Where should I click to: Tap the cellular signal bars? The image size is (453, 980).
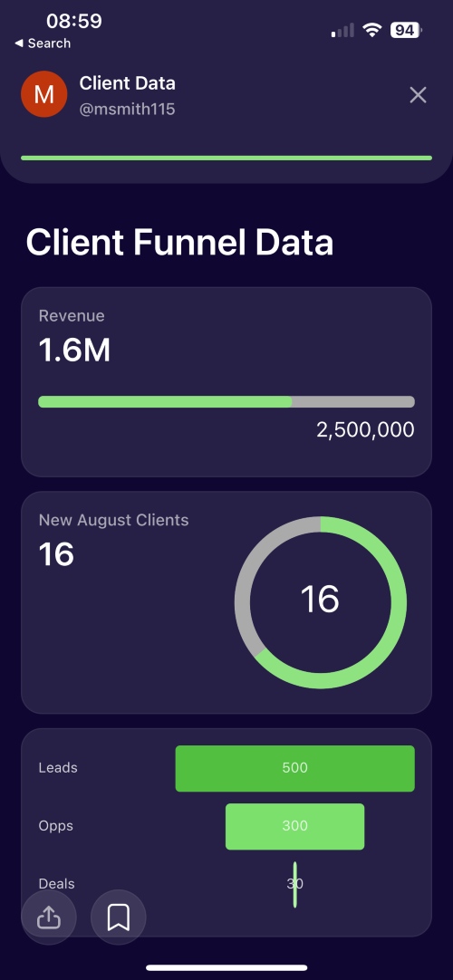pyautogui.click(x=342, y=30)
